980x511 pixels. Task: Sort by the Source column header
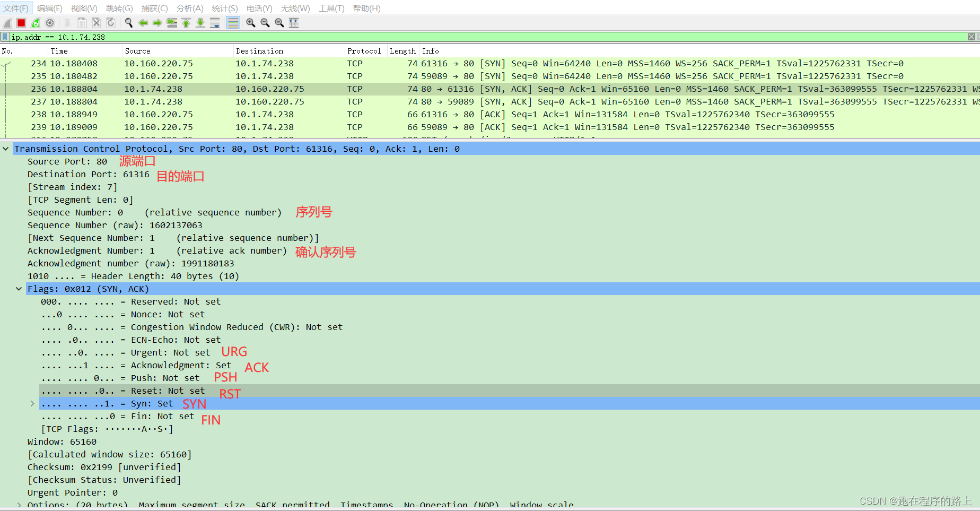[x=178, y=51]
